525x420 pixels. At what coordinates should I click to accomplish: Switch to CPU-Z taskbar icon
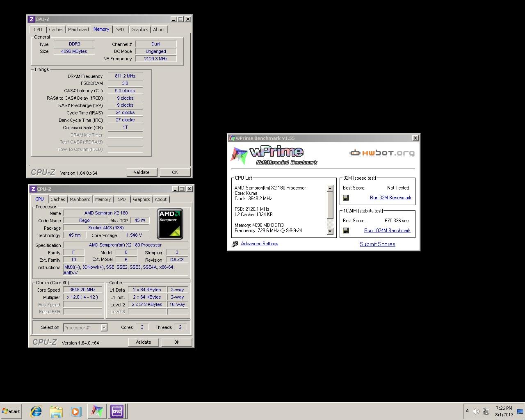pos(117,411)
